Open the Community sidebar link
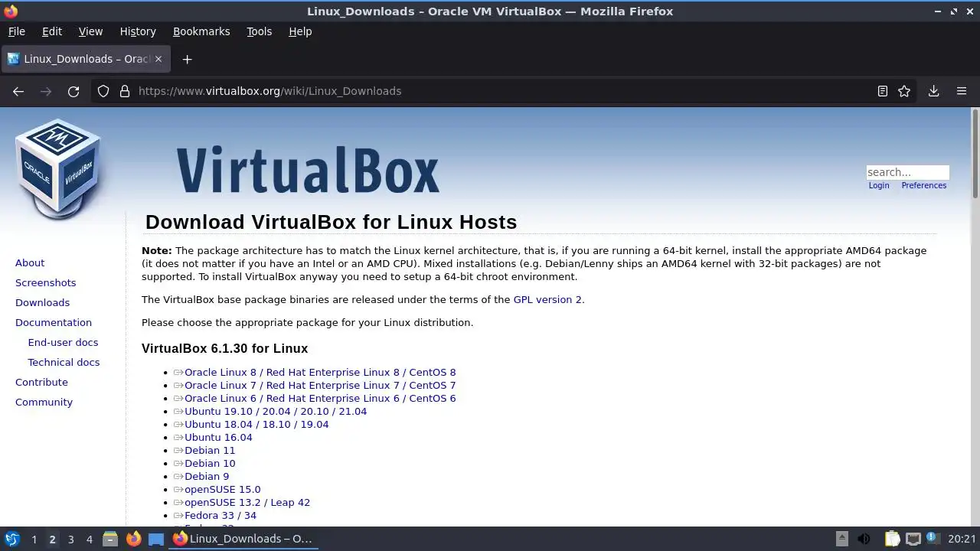Image resolution: width=980 pixels, height=551 pixels. pyautogui.click(x=44, y=402)
